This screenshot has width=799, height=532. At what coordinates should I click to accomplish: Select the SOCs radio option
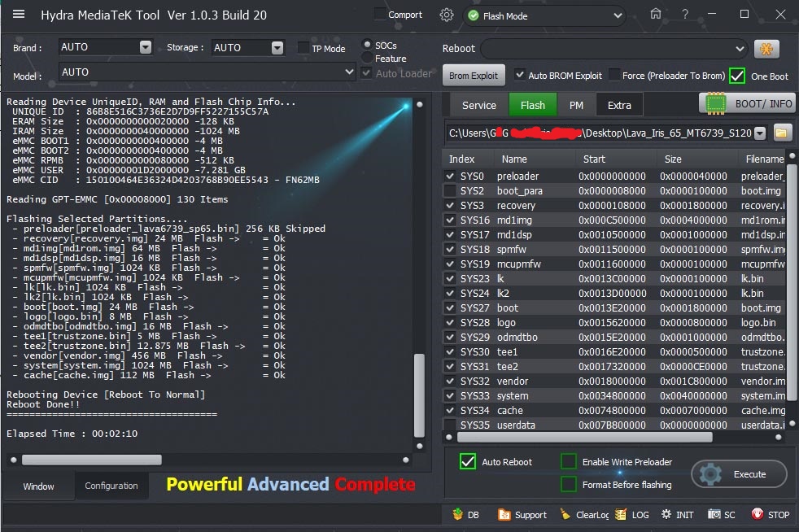click(367, 45)
